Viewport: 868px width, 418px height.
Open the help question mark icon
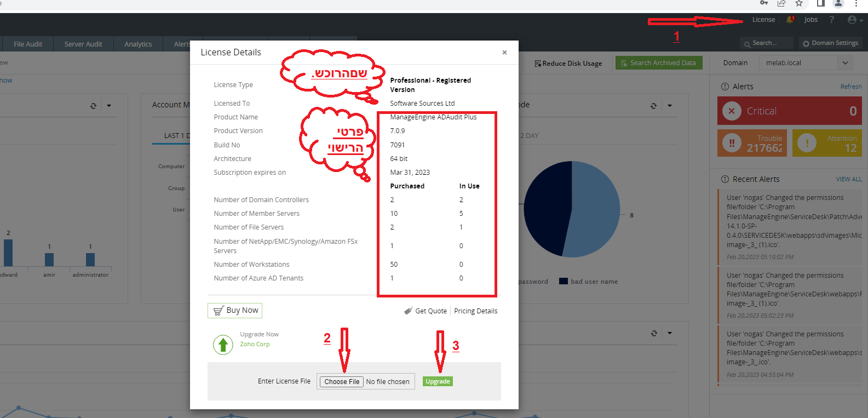click(831, 20)
